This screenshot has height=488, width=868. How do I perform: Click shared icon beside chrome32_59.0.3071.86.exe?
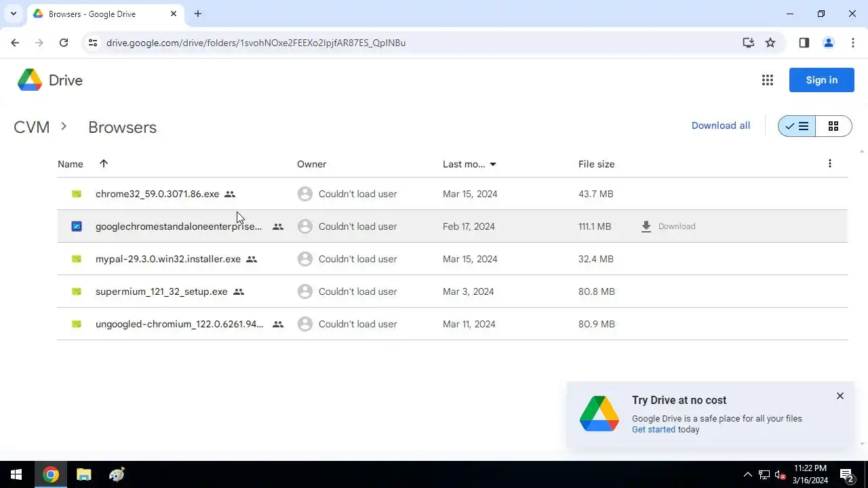click(230, 194)
